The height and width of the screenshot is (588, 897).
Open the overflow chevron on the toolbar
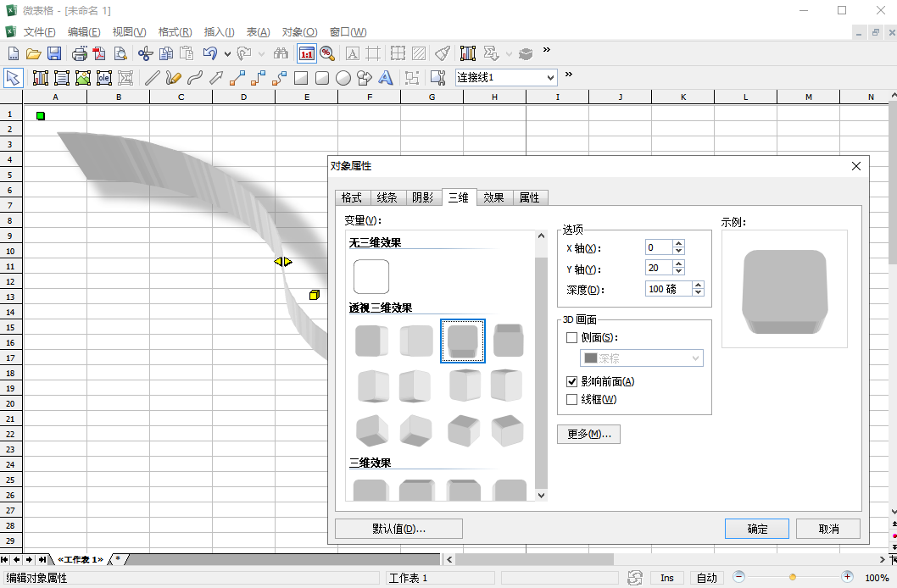coord(547,51)
